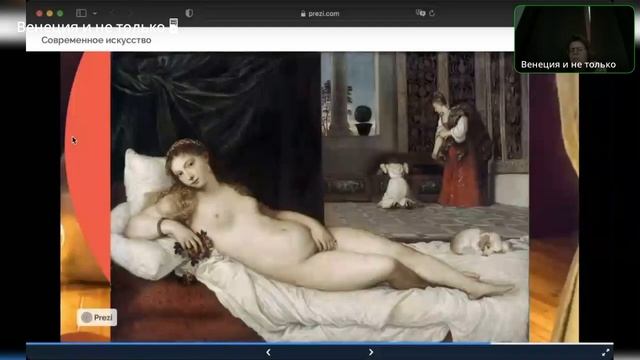
Task: Click the "Современное искусство" title text
Action: [96, 40]
